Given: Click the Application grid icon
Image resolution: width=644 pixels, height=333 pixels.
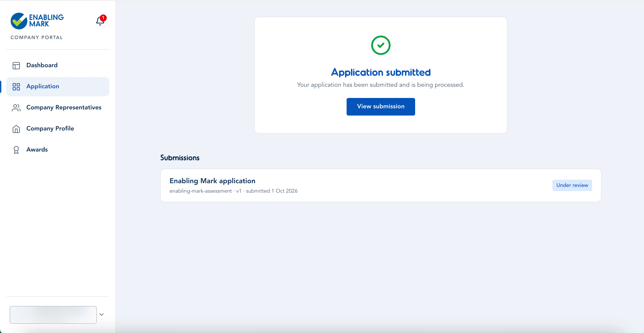Looking at the screenshot, I should 16,87.
